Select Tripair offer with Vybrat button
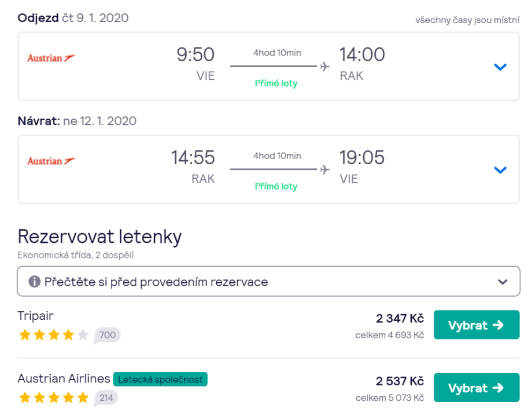The image size is (532, 417). pos(476,325)
